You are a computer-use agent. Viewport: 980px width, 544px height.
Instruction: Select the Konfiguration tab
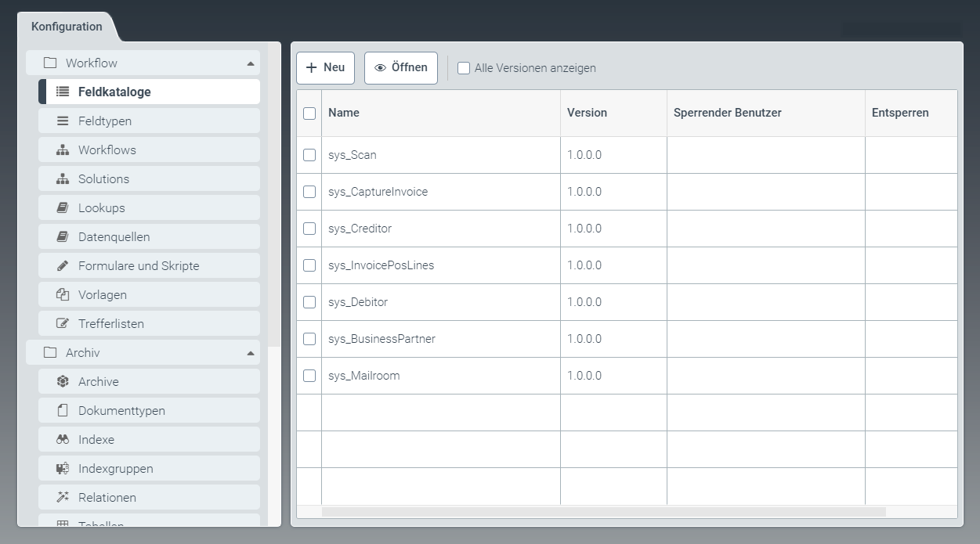(x=67, y=27)
